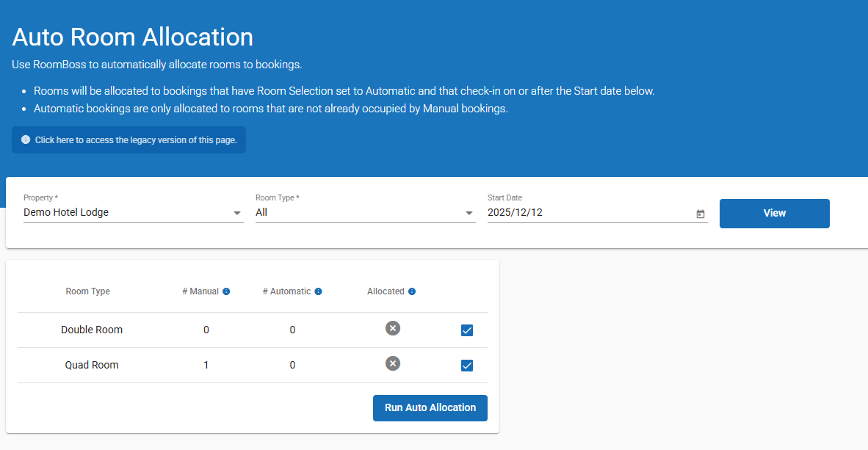Open the Property dropdown

[x=236, y=213]
